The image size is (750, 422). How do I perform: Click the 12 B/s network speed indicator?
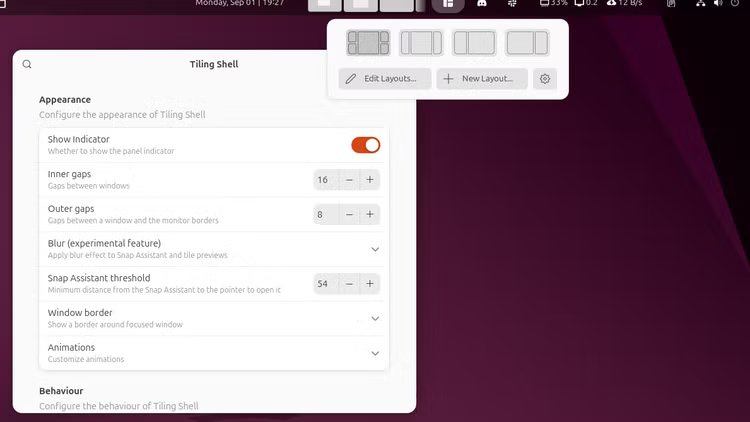coord(624,3)
